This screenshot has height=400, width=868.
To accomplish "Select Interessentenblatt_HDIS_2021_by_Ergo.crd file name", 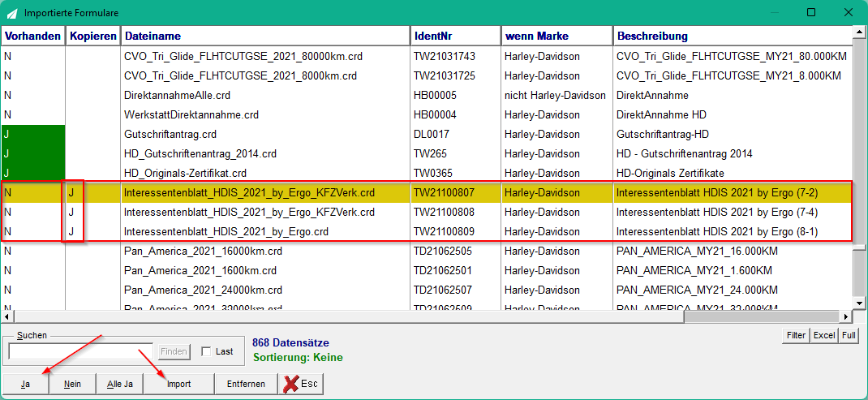I will coord(226,231).
